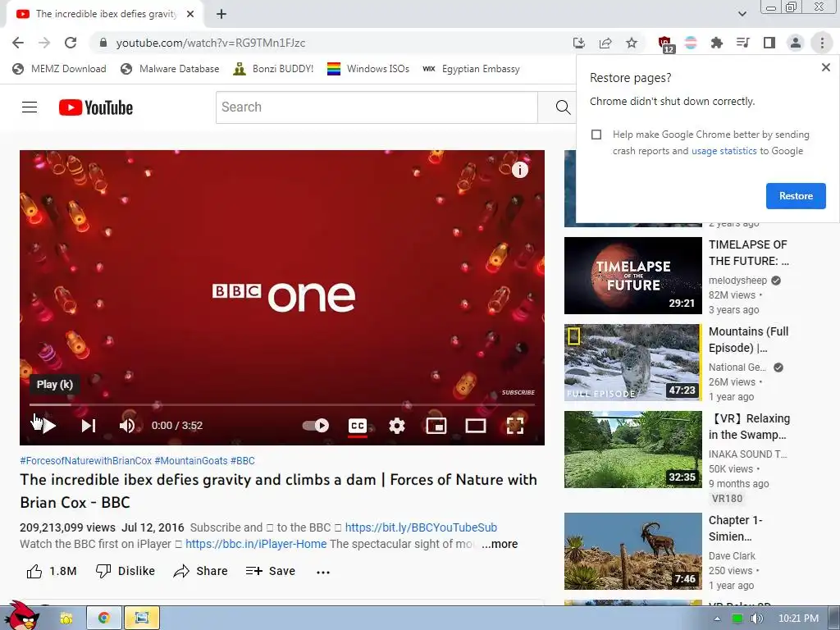This screenshot has height=630, width=840.
Task: Like the video (1.8M)
Action: 52,571
